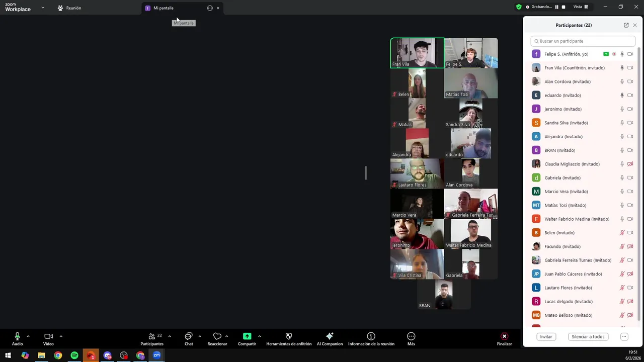Open the three-dot options on Mi pantalla tab

point(210,8)
